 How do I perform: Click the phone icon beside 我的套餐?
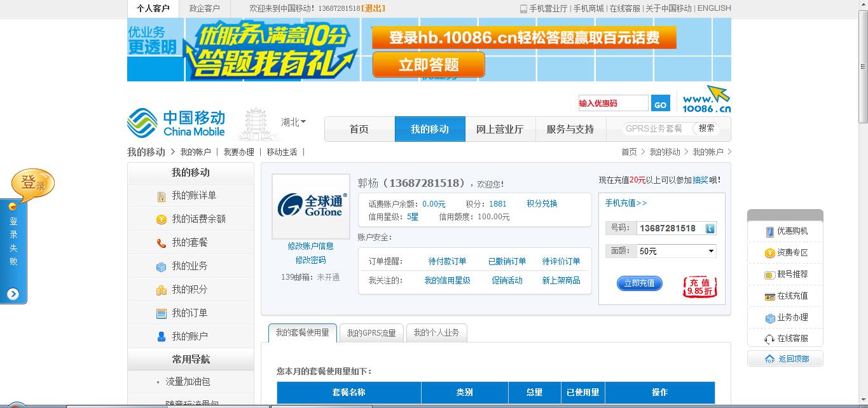[x=162, y=243]
